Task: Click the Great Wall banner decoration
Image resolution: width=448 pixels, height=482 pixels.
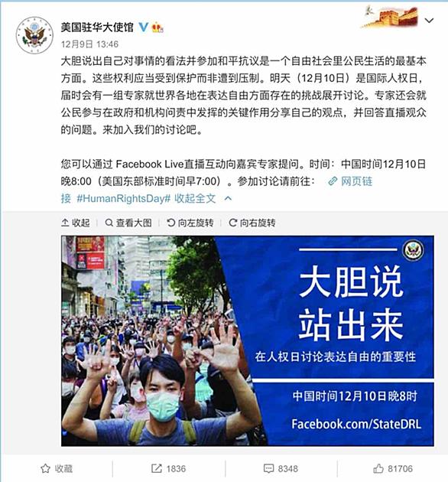Action: [390, 17]
